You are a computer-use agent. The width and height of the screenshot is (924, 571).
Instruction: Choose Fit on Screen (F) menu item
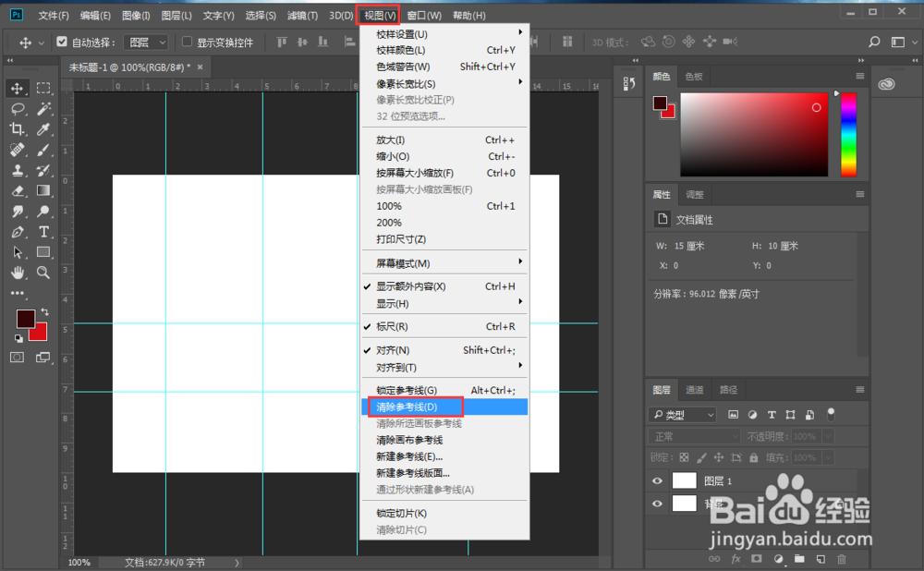pyautogui.click(x=444, y=173)
